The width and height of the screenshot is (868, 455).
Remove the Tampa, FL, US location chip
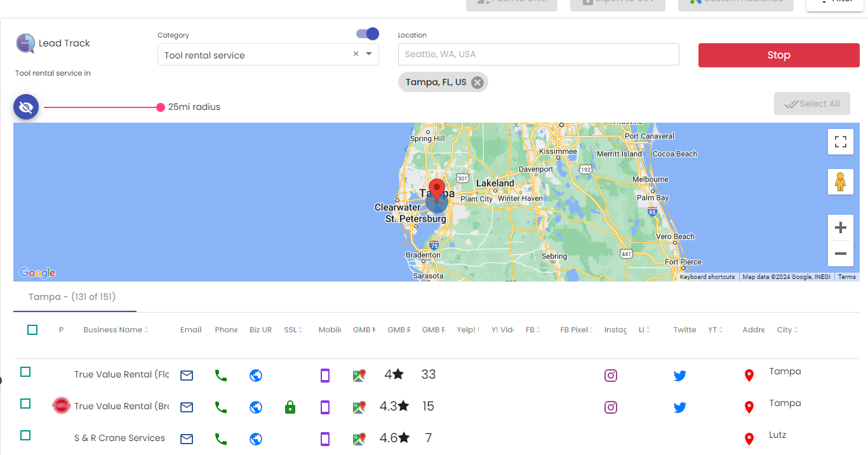point(477,83)
